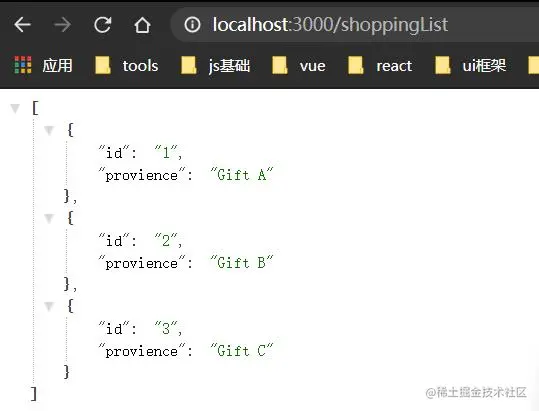This screenshot has height=411, width=539.
Task: Open the tools bookmark folder
Action: pyautogui.click(x=127, y=65)
